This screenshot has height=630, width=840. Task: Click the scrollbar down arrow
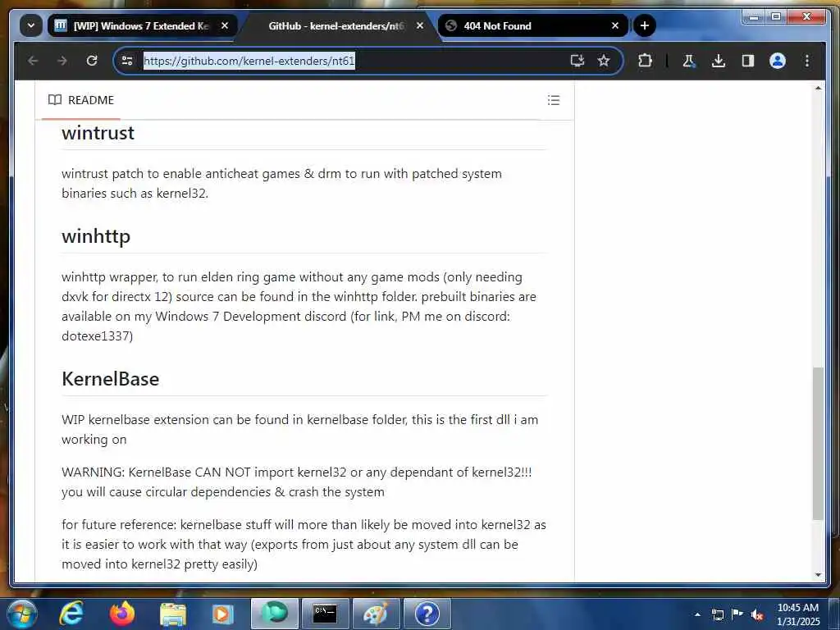[x=818, y=575]
